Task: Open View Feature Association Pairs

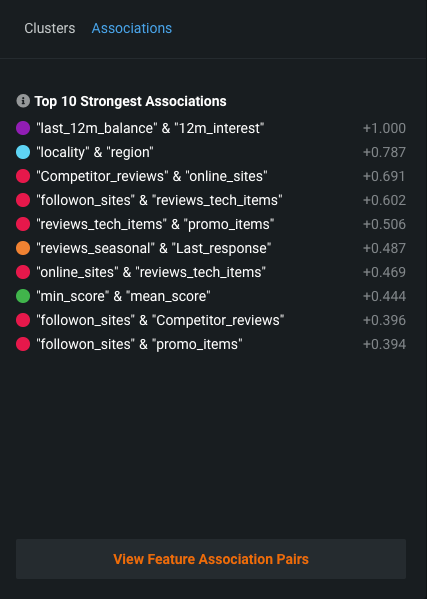Action: coord(211,559)
